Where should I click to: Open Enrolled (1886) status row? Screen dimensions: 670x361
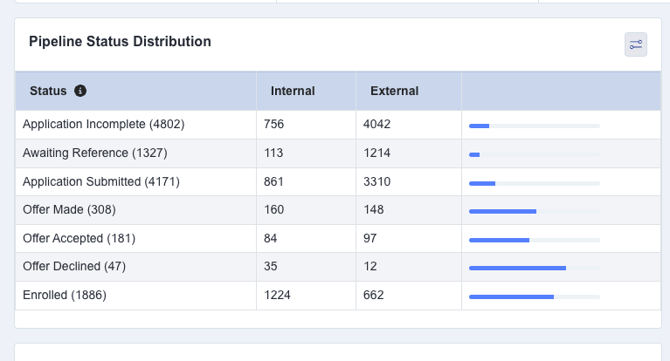pyautogui.click(x=338, y=295)
